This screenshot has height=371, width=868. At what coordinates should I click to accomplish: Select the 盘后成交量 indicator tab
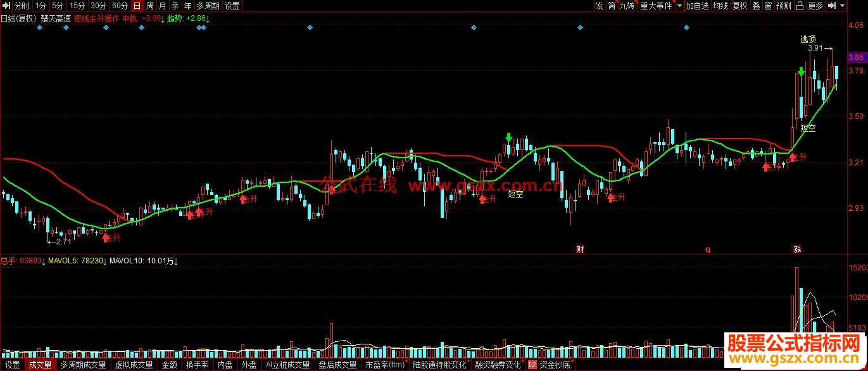tap(337, 365)
